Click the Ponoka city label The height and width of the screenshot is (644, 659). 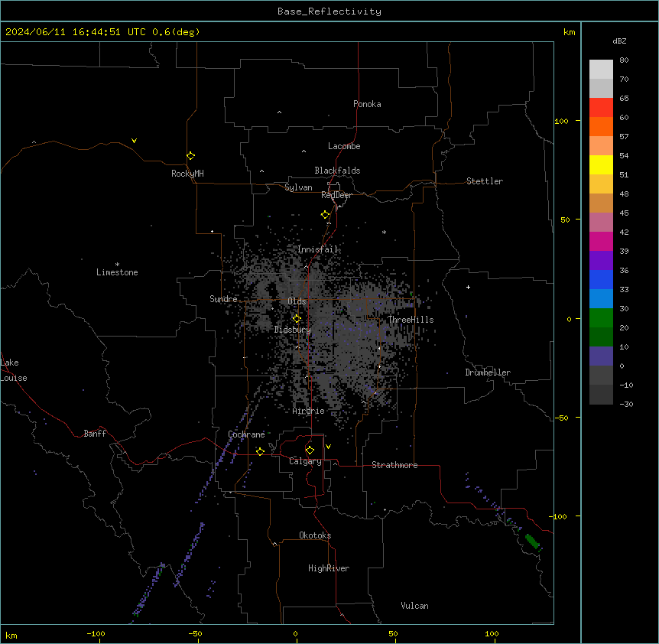367,104
